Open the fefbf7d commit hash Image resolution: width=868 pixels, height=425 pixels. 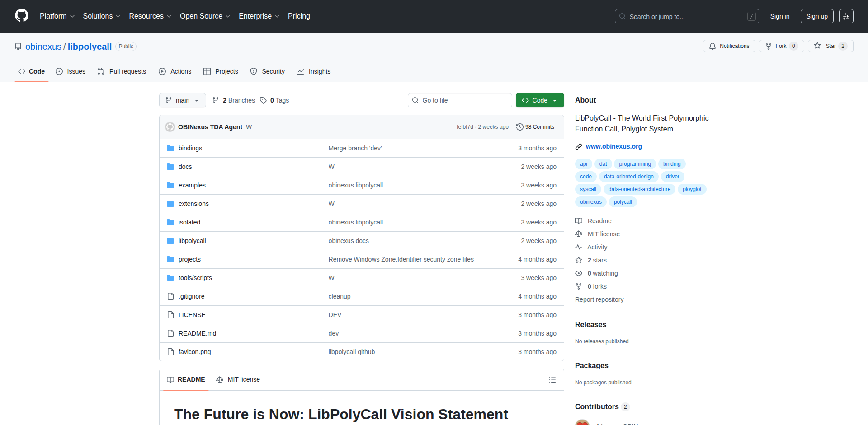465,127
